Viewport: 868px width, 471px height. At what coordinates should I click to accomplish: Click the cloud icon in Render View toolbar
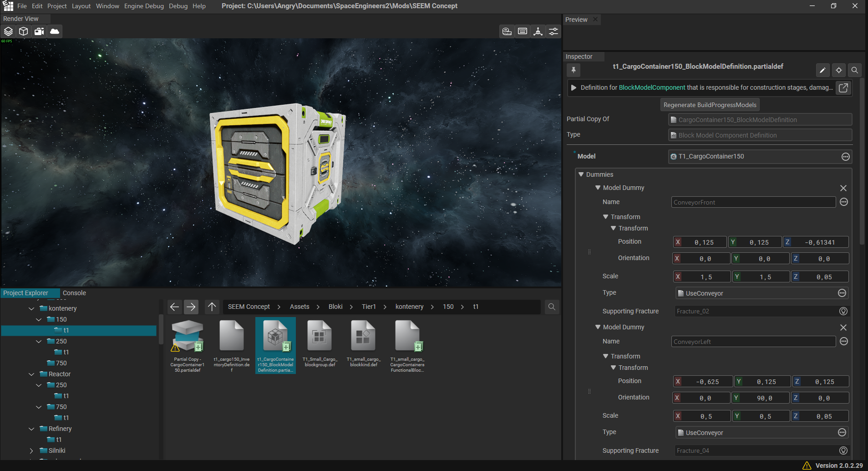point(55,31)
